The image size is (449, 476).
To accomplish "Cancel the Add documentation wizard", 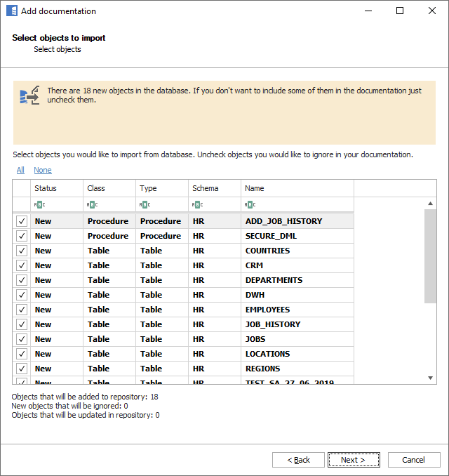I will [413, 460].
